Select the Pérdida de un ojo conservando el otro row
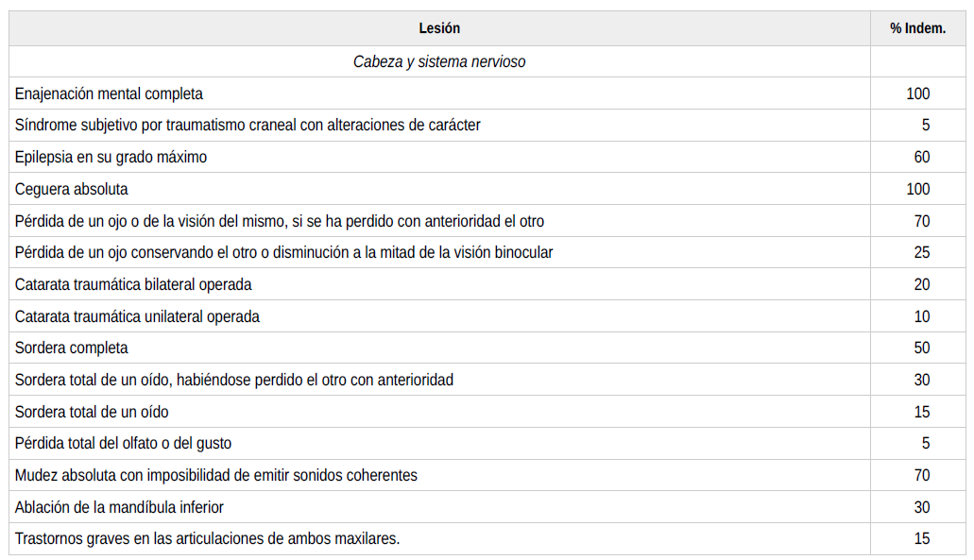 [487, 253]
